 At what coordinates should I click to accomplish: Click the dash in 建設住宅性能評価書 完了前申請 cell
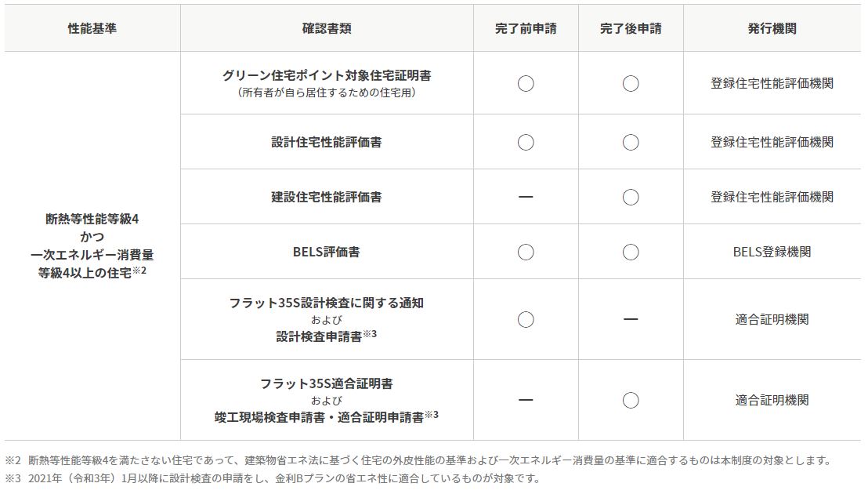526,197
